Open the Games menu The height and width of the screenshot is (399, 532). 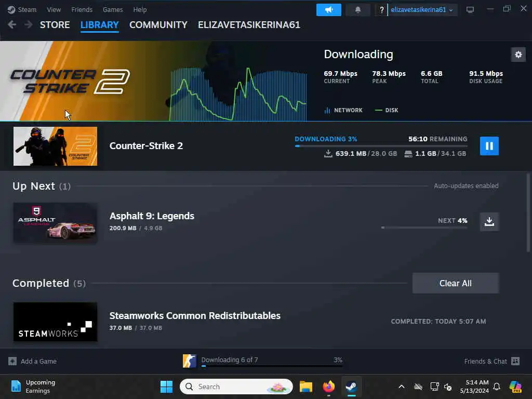coord(113,9)
